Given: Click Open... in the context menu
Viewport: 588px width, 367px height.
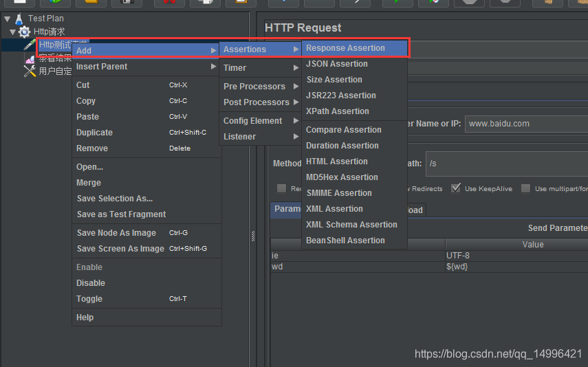Looking at the screenshot, I should (146, 167).
